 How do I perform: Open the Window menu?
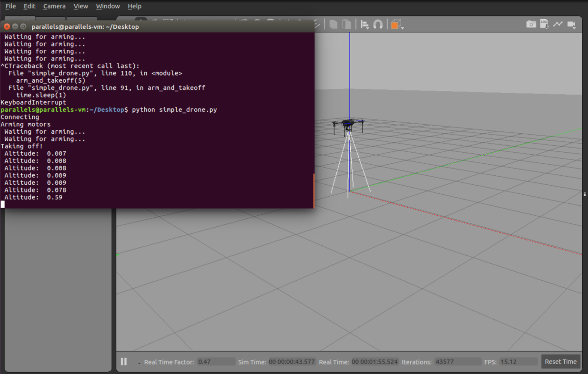[108, 6]
